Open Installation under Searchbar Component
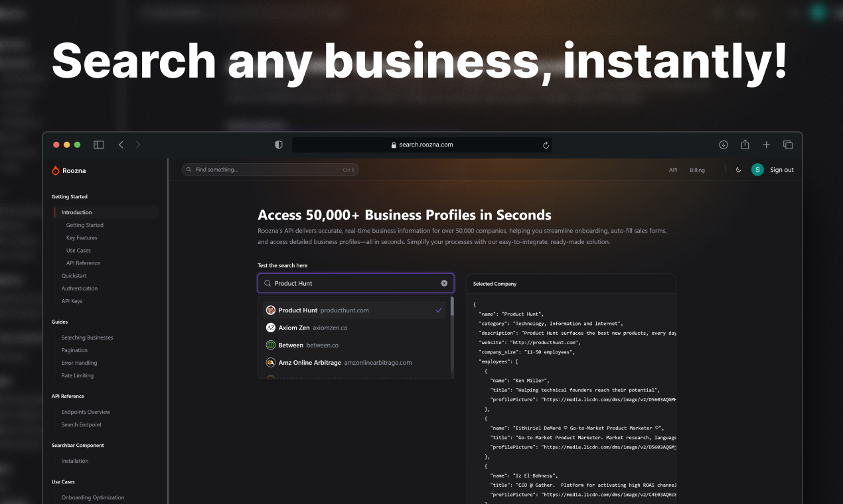The width and height of the screenshot is (843, 504). point(74,461)
